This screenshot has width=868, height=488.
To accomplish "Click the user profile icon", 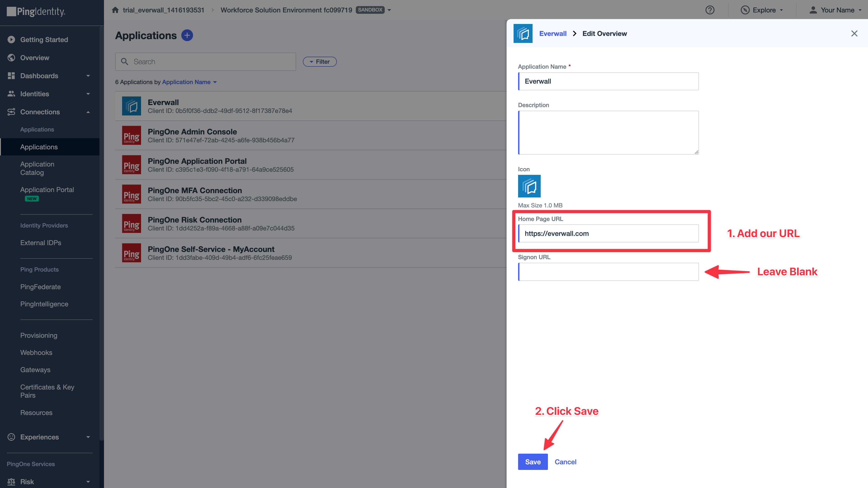I will click(813, 10).
